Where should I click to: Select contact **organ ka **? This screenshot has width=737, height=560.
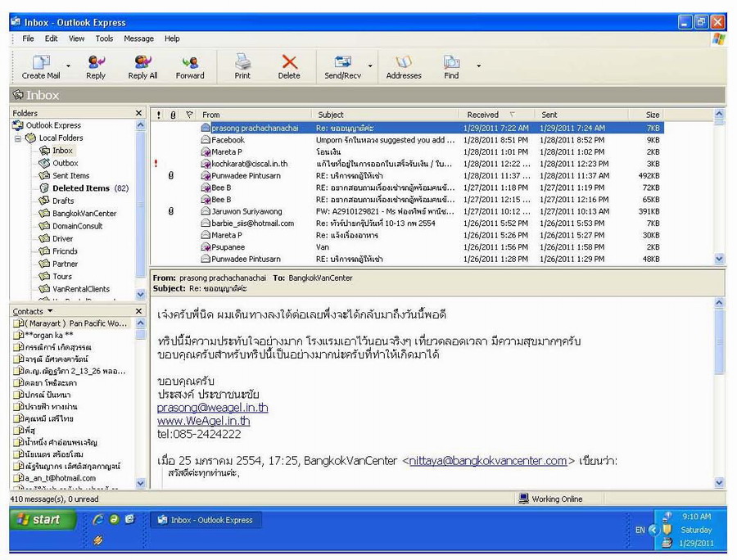pos(43,336)
